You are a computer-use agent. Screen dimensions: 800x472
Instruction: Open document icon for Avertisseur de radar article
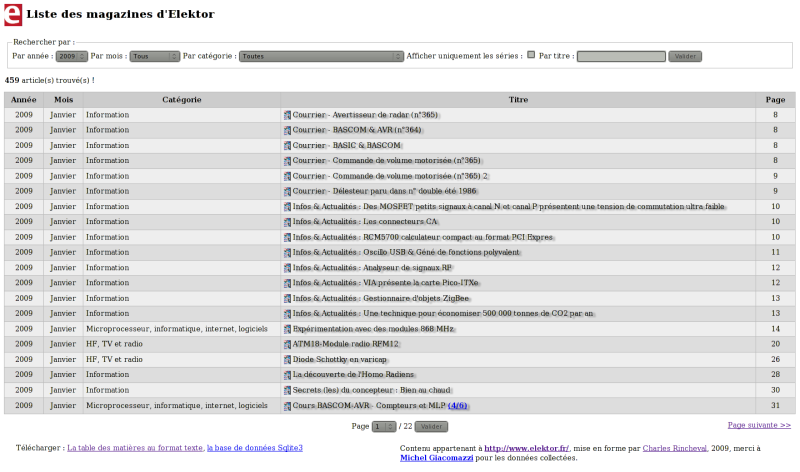(x=287, y=115)
